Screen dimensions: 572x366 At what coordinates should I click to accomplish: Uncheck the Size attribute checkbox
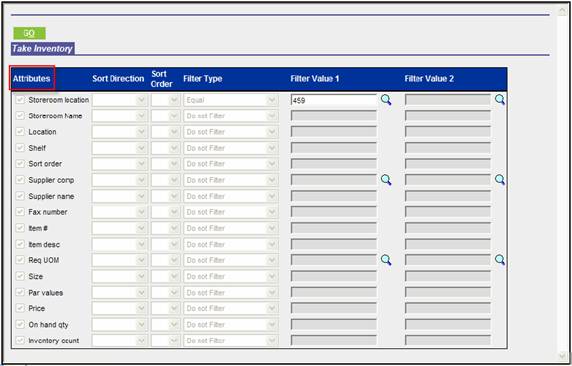tap(20, 276)
